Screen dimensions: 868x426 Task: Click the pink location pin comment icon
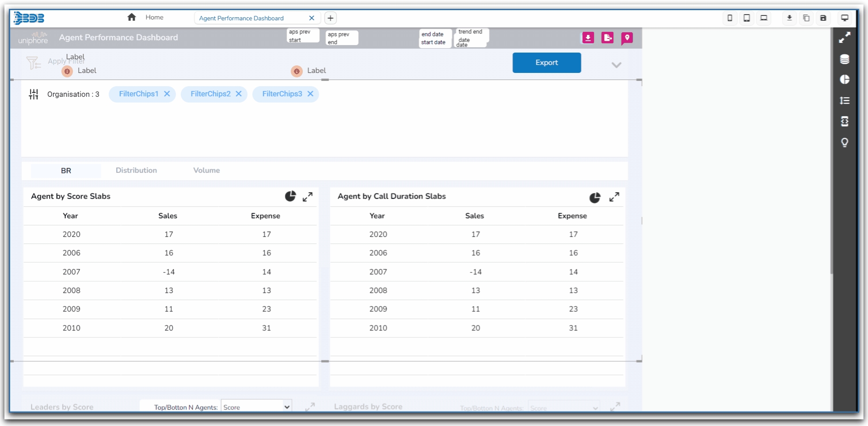click(627, 38)
